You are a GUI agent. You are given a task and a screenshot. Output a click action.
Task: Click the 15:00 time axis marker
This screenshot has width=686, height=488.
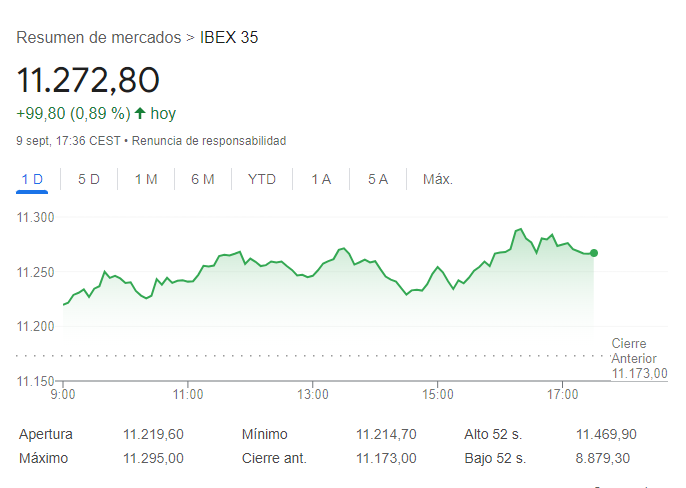click(438, 394)
